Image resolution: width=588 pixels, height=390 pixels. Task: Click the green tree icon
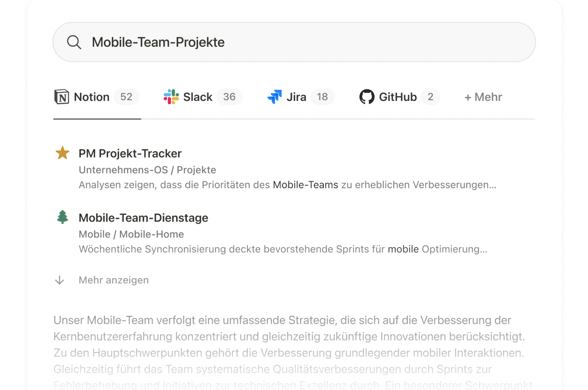(x=63, y=217)
